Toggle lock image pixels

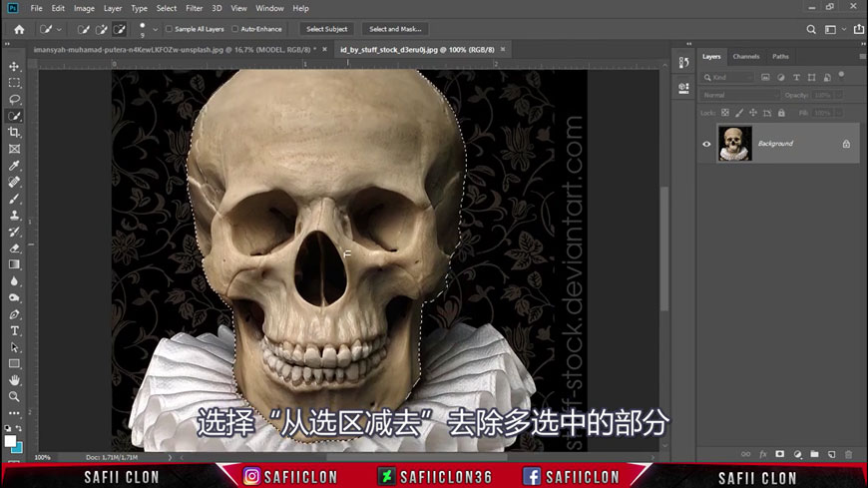click(739, 113)
